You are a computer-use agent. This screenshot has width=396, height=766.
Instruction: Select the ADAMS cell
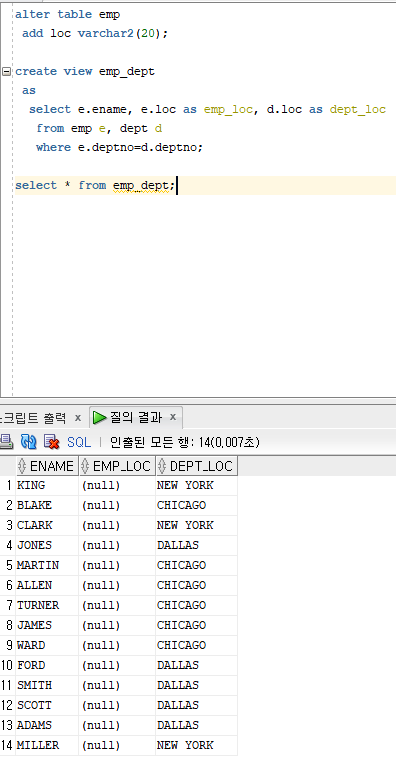click(x=47, y=725)
